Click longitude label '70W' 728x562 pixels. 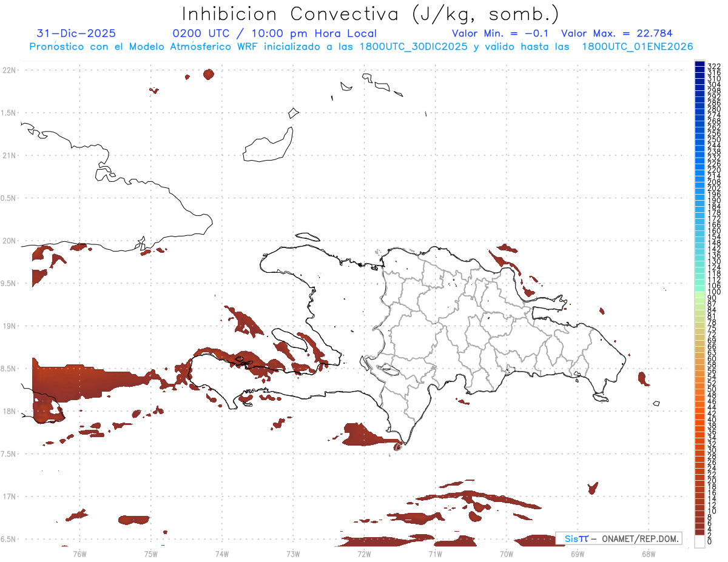tap(507, 553)
